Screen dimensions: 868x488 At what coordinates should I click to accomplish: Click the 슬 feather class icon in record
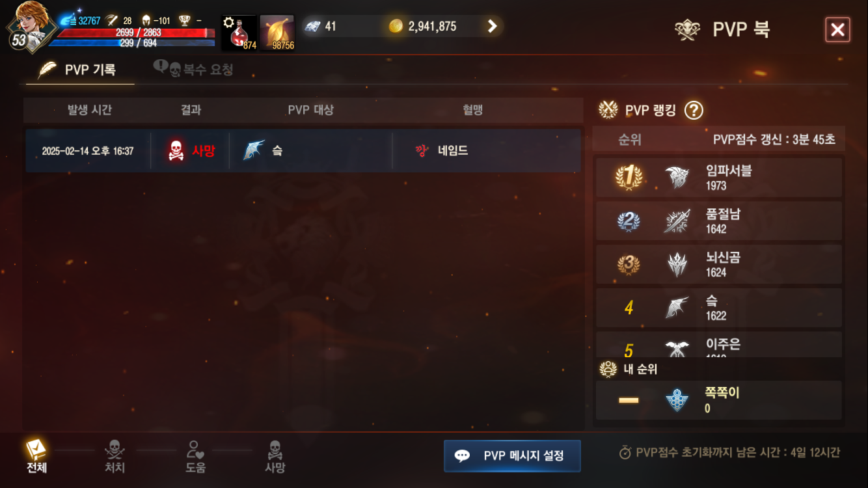point(254,150)
